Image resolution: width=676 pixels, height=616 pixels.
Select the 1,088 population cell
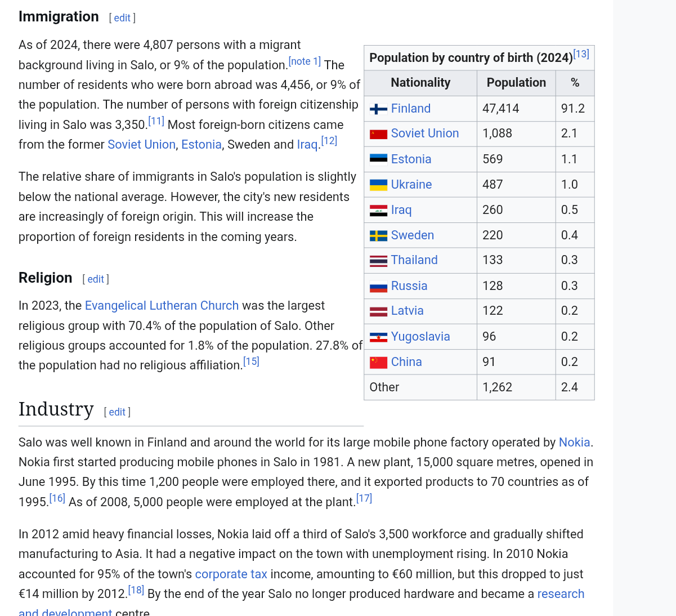(516, 134)
